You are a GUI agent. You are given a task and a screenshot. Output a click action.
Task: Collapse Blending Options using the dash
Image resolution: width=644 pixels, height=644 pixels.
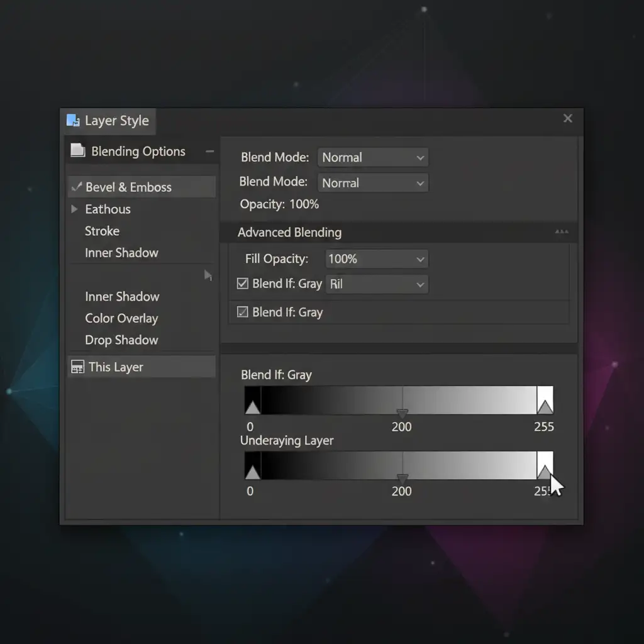coord(209,152)
